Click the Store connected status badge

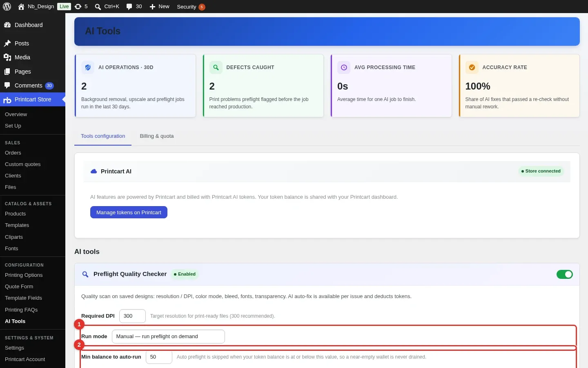pos(541,171)
